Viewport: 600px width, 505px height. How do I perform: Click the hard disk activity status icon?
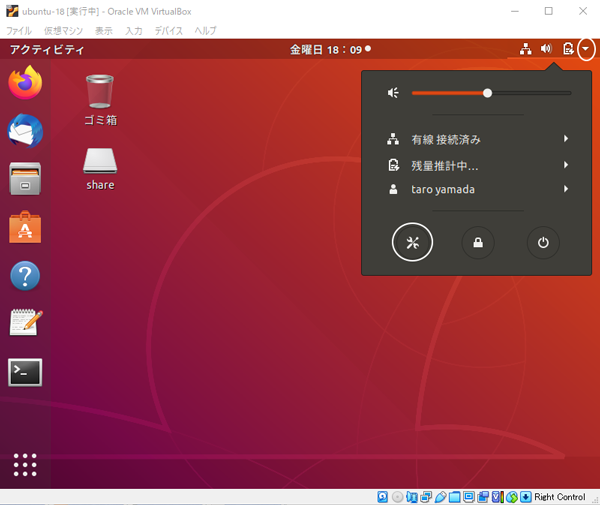[382, 497]
